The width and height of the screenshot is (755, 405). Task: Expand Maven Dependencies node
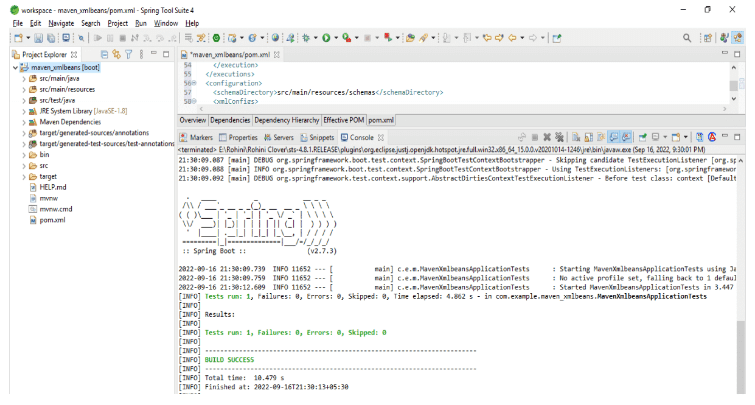[x=24, y=122]
